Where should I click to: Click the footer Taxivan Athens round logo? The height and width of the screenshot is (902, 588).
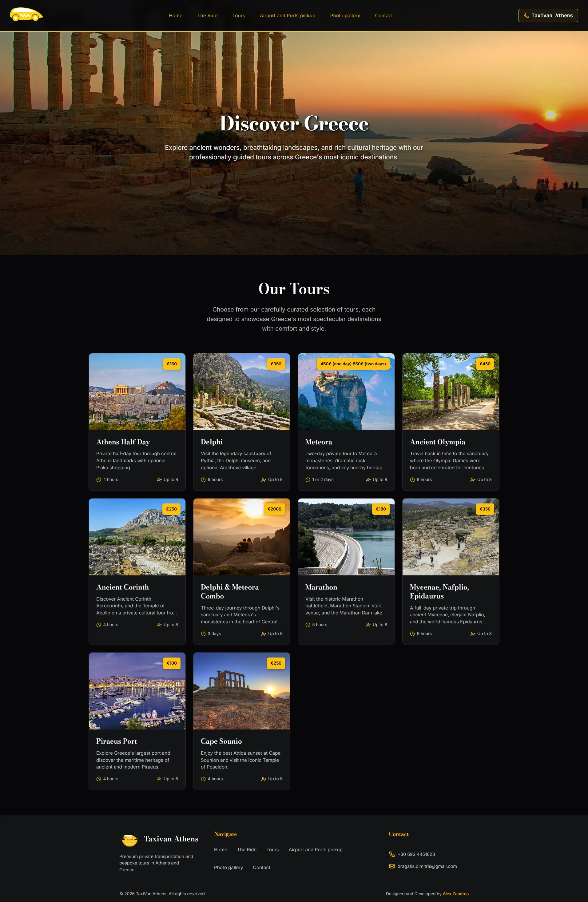tap(129, 839)
